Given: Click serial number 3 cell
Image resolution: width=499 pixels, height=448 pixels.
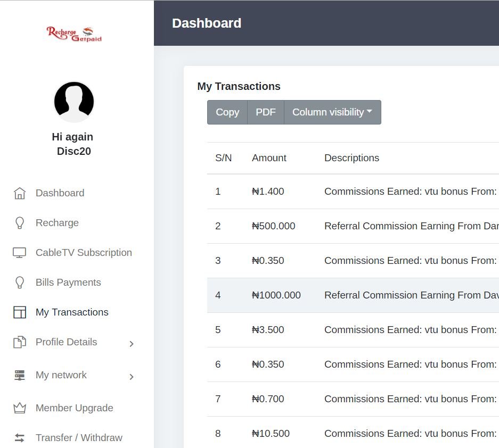Looking at the screenshot, I should tap(218, 261).
